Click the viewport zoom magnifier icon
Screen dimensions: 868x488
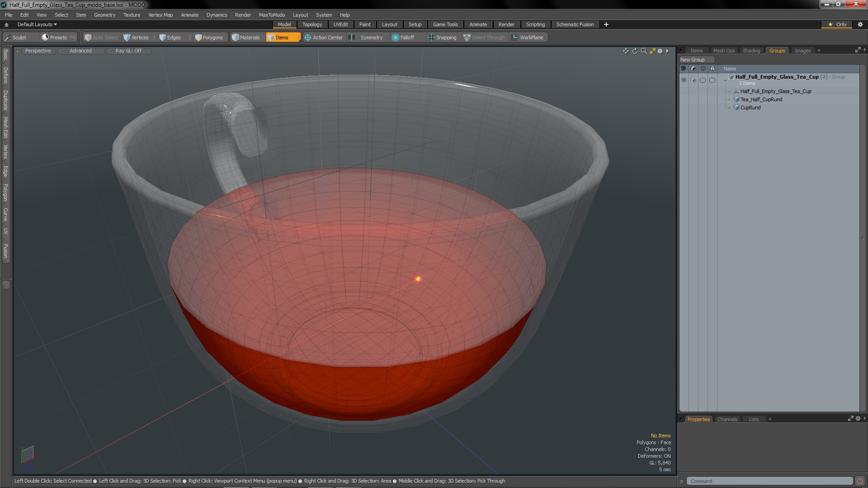pos(644,51)
